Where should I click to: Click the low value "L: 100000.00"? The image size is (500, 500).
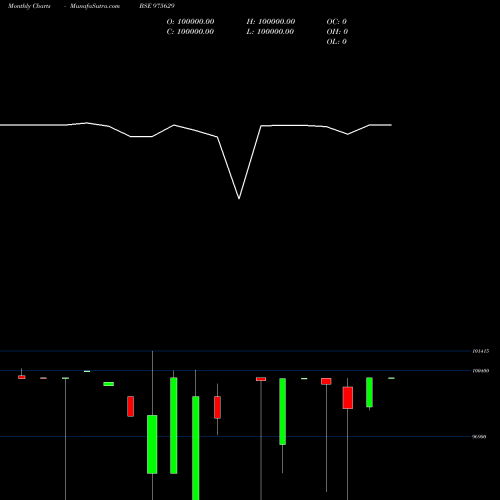click(x=270, y=32)
